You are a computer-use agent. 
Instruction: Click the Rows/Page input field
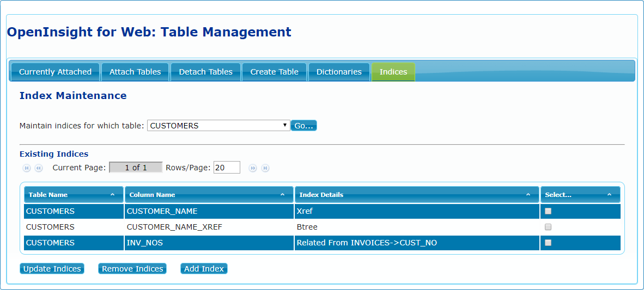click(227, 168)
